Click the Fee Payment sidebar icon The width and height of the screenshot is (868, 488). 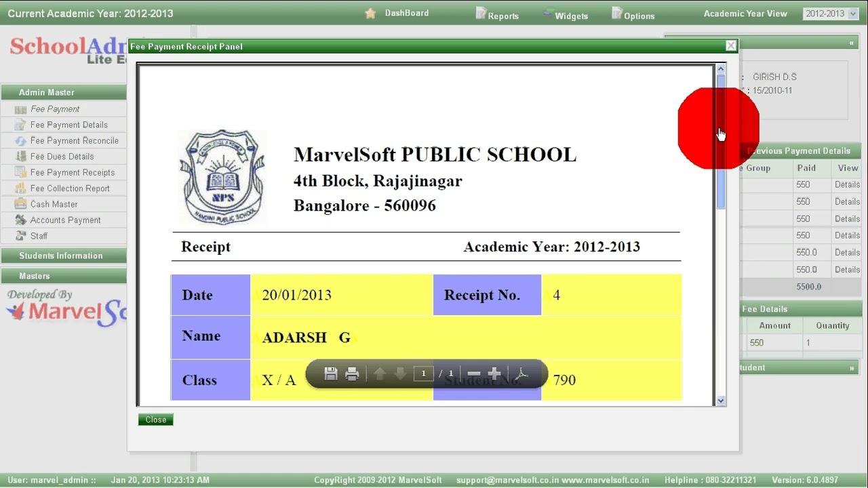pos(20,109)
